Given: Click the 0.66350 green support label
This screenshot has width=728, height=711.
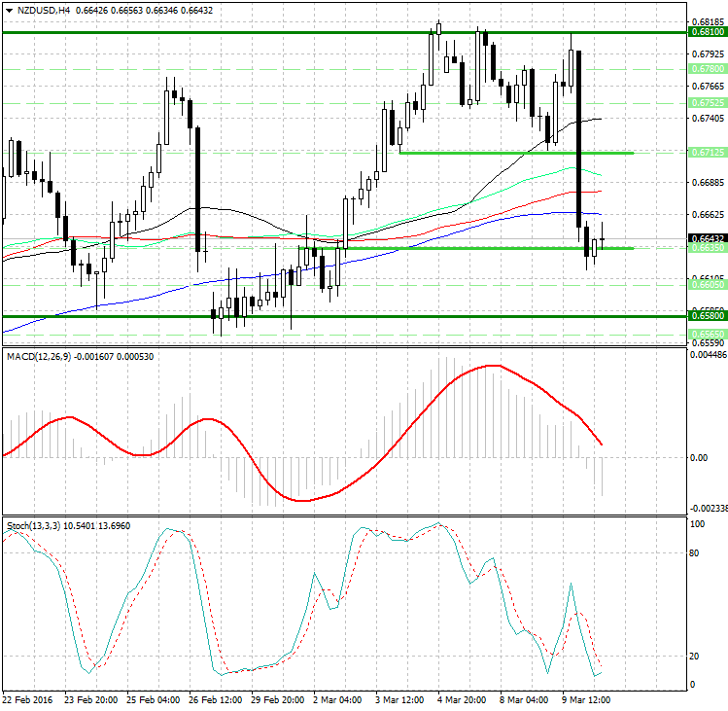Looking at the screenshot, I should click(707, 249).
